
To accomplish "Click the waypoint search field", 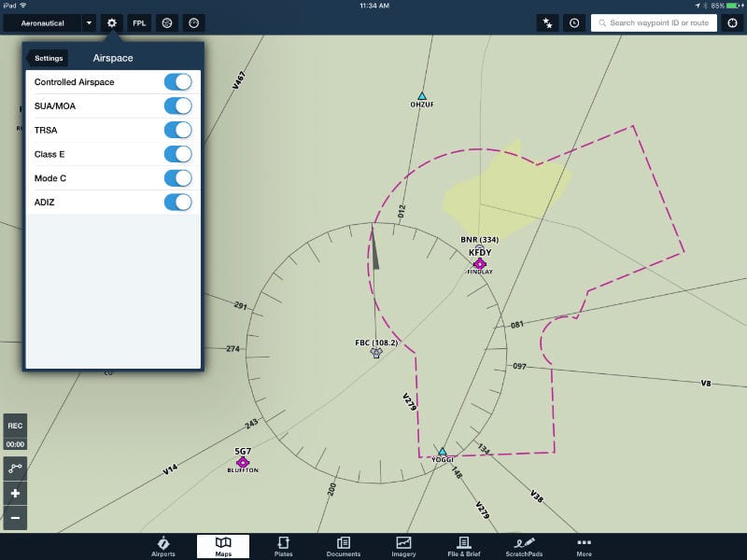I will coord(654,21).
